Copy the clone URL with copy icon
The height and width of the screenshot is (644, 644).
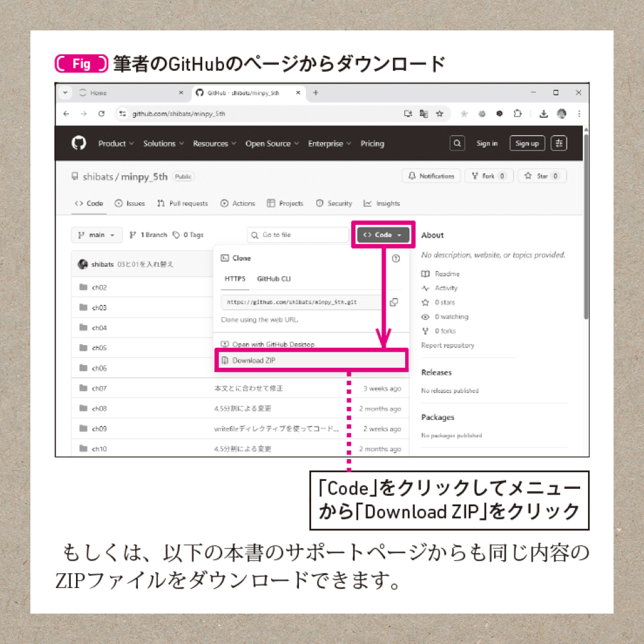coord(394,302)
